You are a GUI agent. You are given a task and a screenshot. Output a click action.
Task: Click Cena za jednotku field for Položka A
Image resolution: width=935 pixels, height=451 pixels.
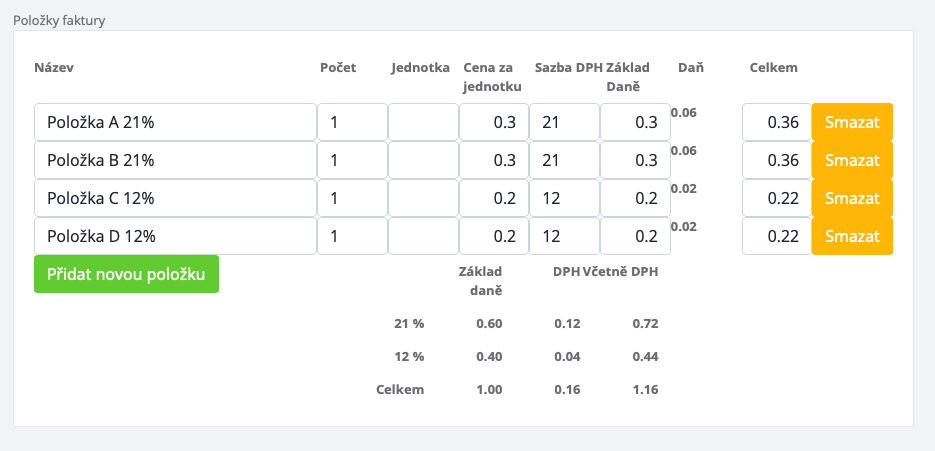pos(494,122)
